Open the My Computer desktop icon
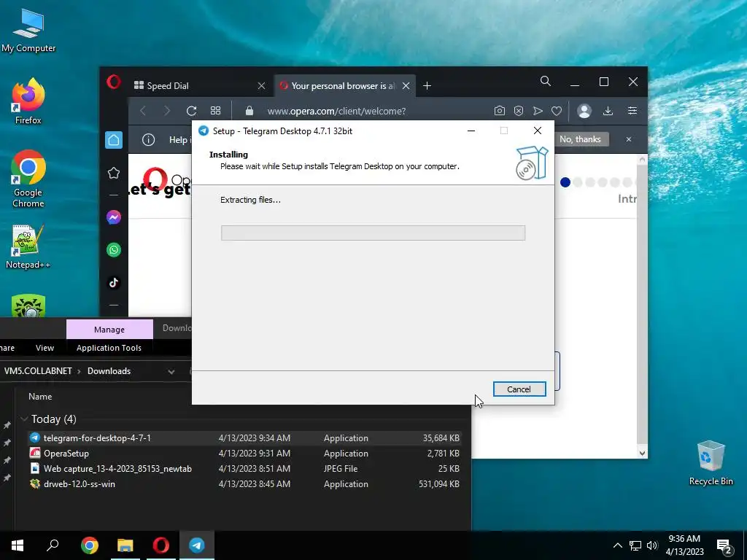The width and height of the screenshot is (747, 560). (x=28, y=31)
